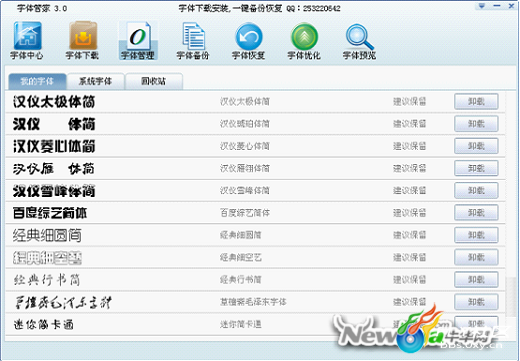Select the 经典细圆简 font preview

47,235
